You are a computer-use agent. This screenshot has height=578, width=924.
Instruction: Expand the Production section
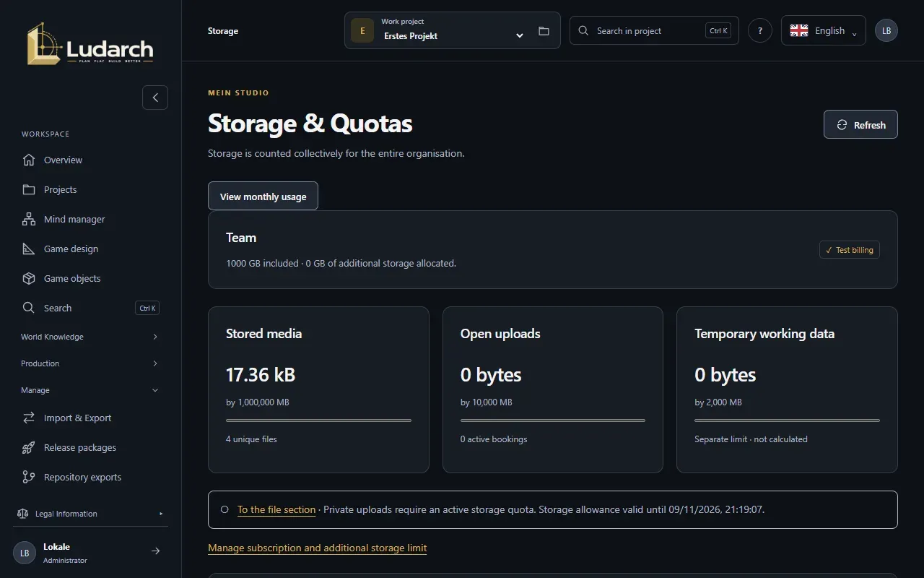[x=90, y=363]
